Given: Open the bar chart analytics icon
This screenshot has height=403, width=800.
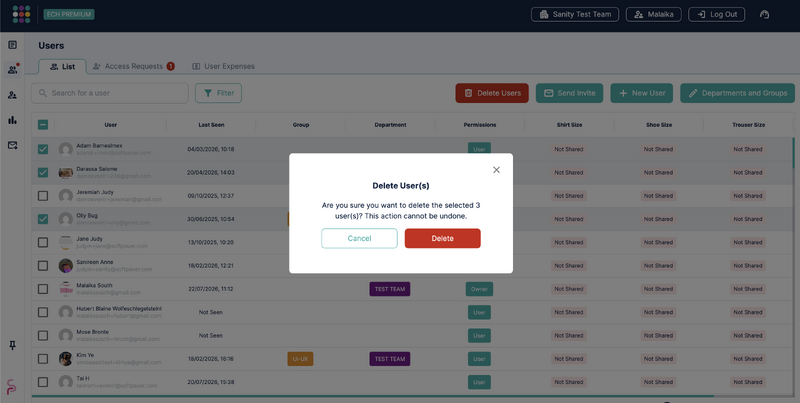Looking at the screenshot, I should click(x=13, y=120).
